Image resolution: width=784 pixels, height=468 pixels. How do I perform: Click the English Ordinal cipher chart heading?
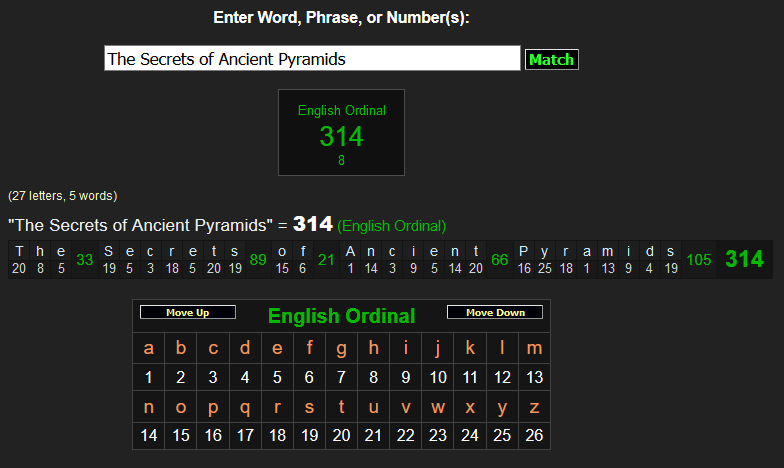click(x=341, y=317)
